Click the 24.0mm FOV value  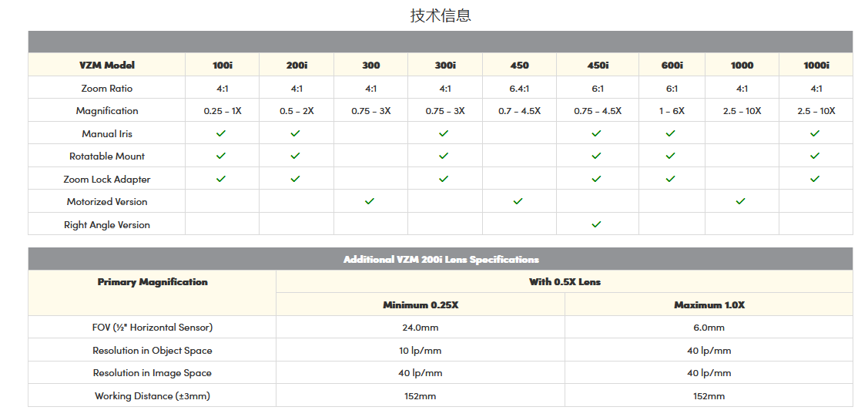tap(421, 328)
